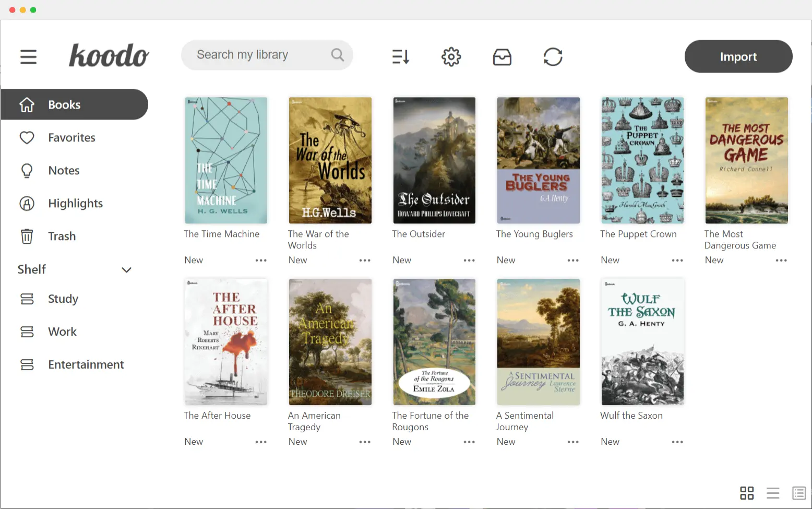This screenshot has width=812, height=509.
Task: Open settings with the gear icon
Action: 451,56
